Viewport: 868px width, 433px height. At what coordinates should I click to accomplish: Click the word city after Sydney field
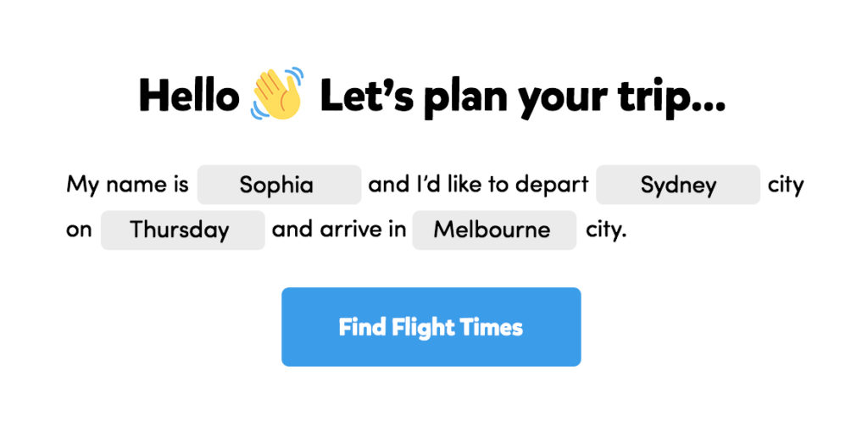[x=786, y=185]
